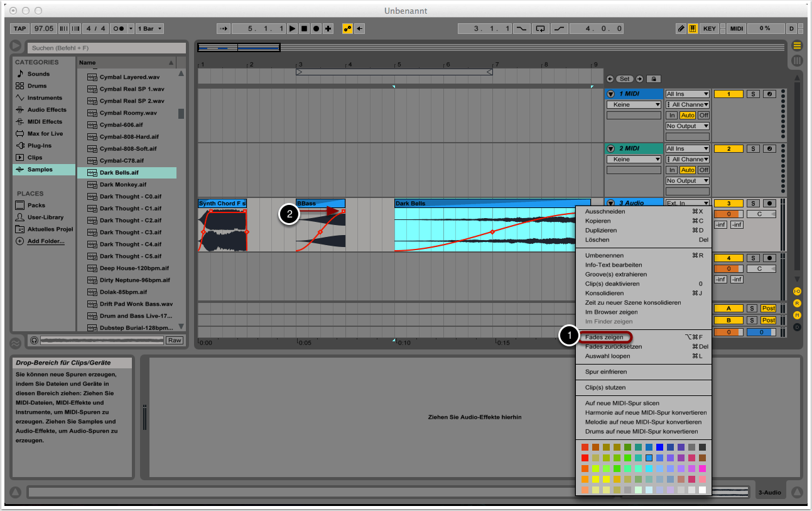This screenshot has height=511, width=812.
Task: Choose Fades zeigen in context menu
Action: tap(604, 338)
